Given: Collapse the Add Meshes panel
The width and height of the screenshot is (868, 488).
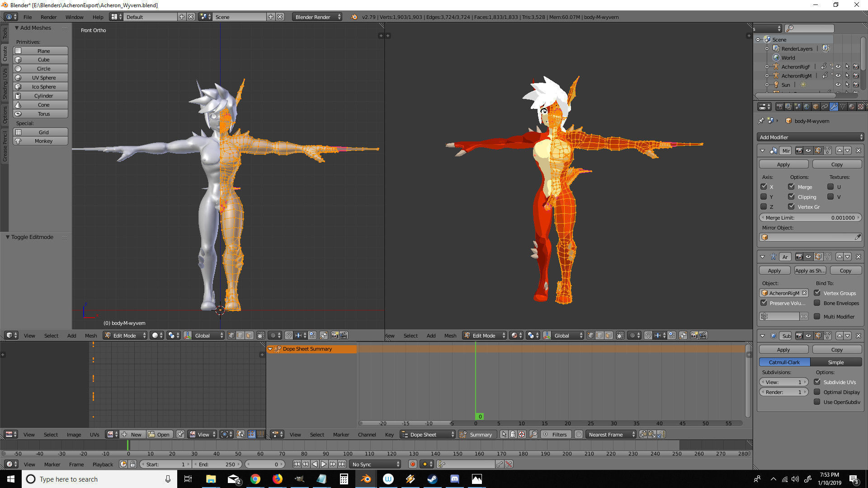Looking at the screenshot, I should (17, 28).
